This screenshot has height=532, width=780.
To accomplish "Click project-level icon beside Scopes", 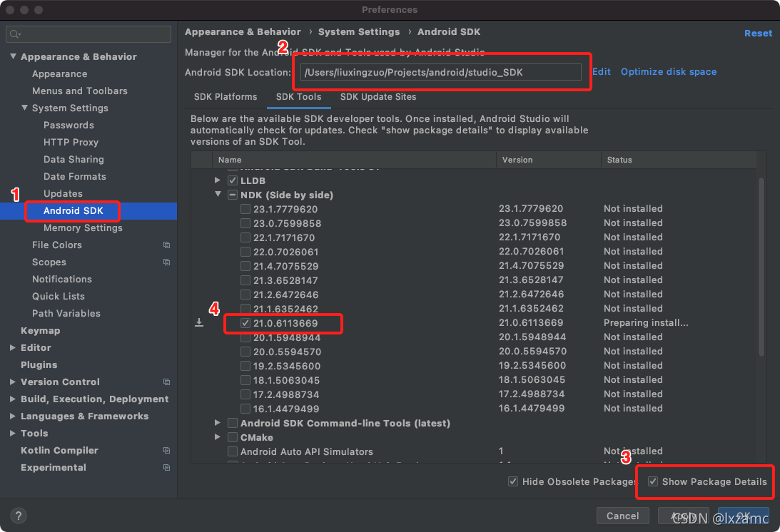I will pos(167,262).
